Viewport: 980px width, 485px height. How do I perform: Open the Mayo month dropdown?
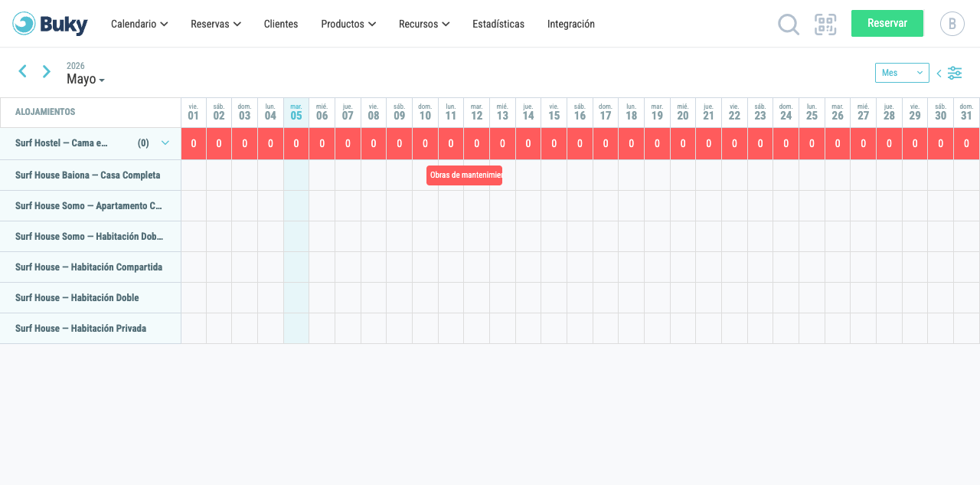[x=86, y=79]
